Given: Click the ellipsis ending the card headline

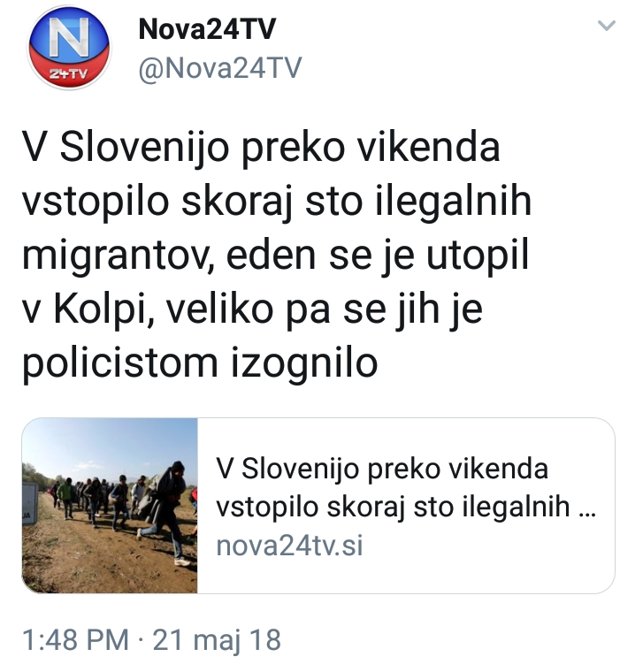Looking at the screenshot, I should [587, 515].
